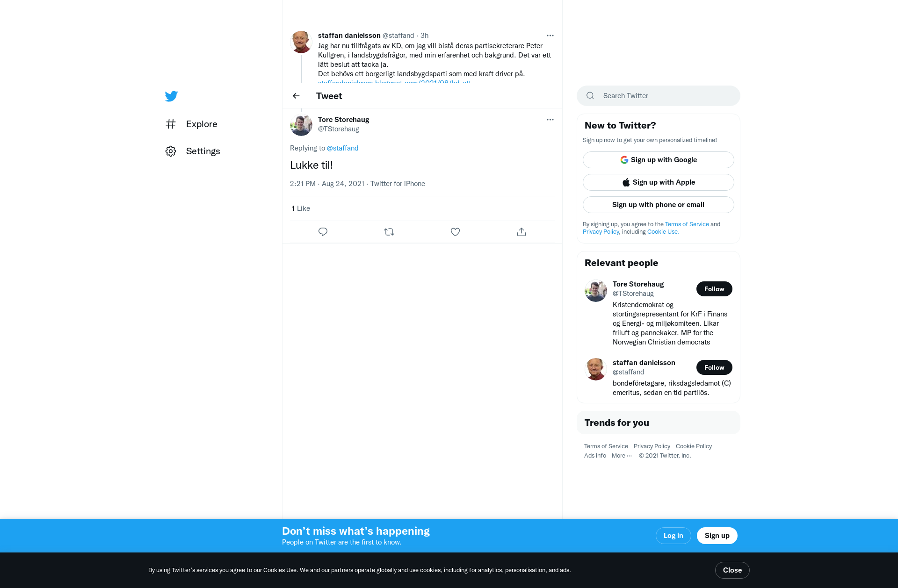Go back using the arrow icon
898x588 pixels.
(x=296, y=96)
